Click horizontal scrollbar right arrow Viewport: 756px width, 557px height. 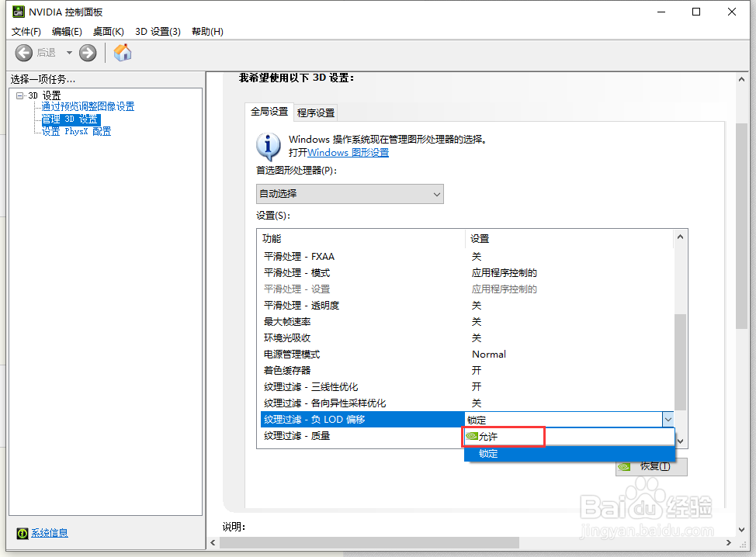tap(729, 543)
